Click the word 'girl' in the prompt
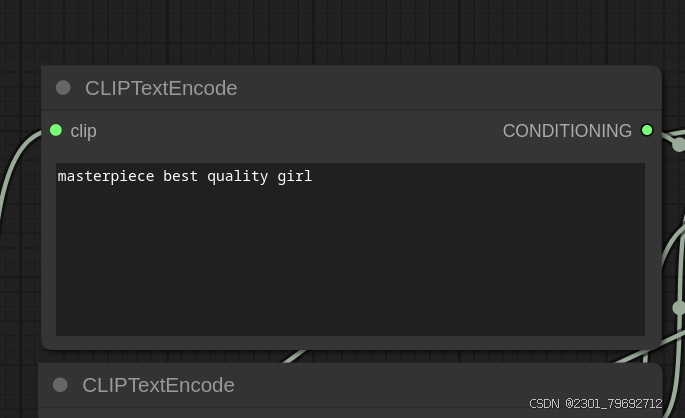This screenshot has height=418, width=685. [295, 176]
